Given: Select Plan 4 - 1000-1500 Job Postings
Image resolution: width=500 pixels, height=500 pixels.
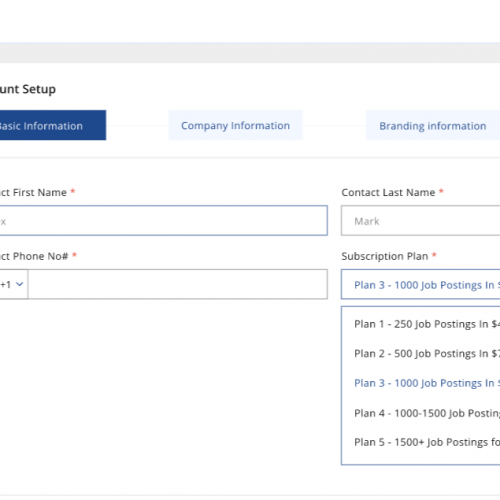Looking at the screenshot, I should pyautogui.click(x=427, y=413).
